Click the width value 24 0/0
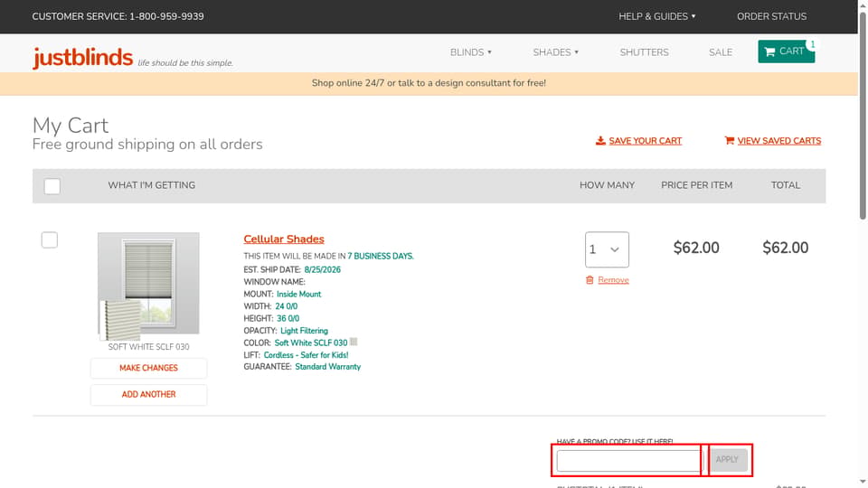868x488 pixels. (287, 306)
